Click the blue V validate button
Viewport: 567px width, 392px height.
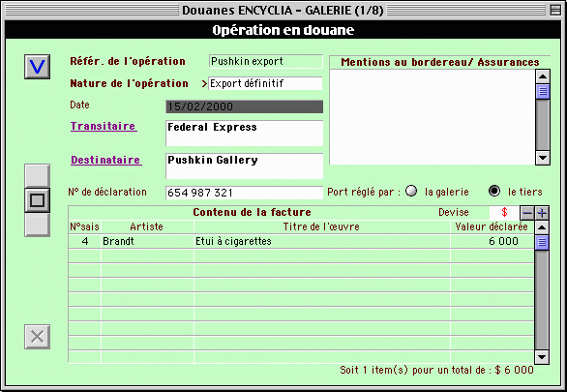37,67
